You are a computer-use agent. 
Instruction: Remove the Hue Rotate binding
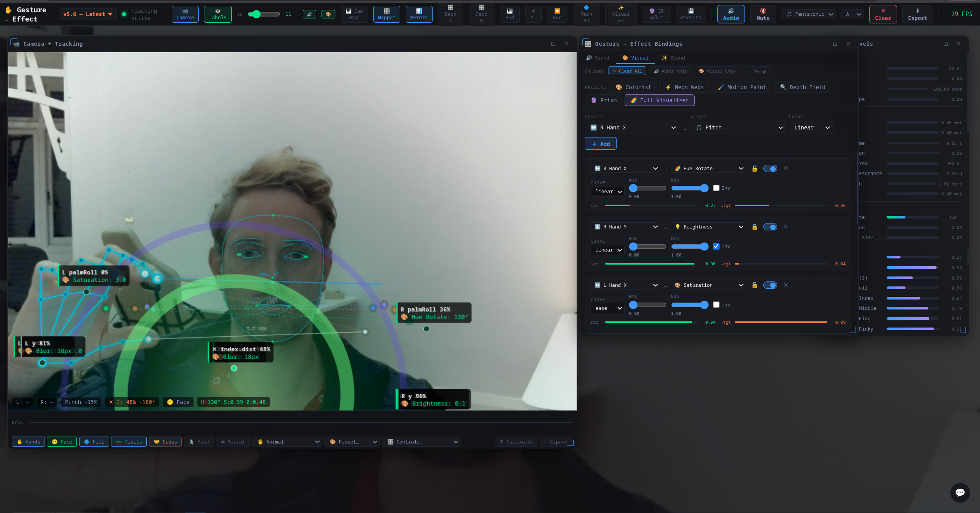tap(786, 168)
